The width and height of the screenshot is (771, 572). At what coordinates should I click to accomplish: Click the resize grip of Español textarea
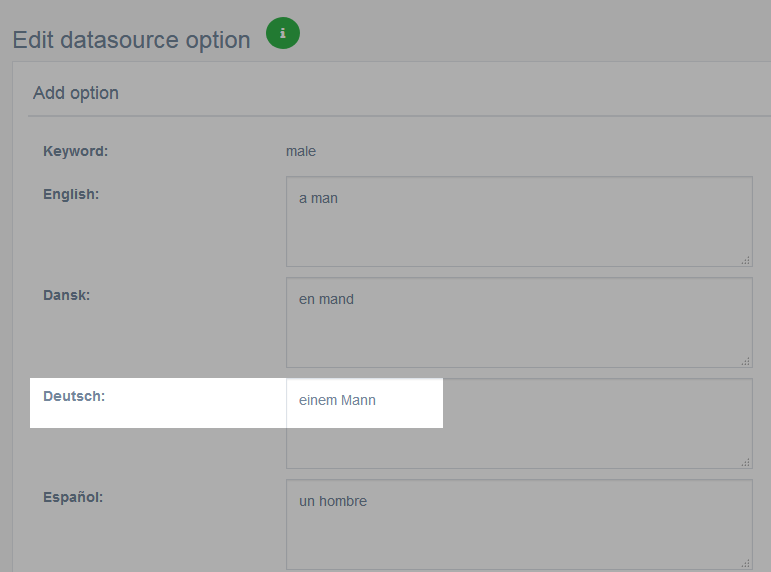(745, 563)
